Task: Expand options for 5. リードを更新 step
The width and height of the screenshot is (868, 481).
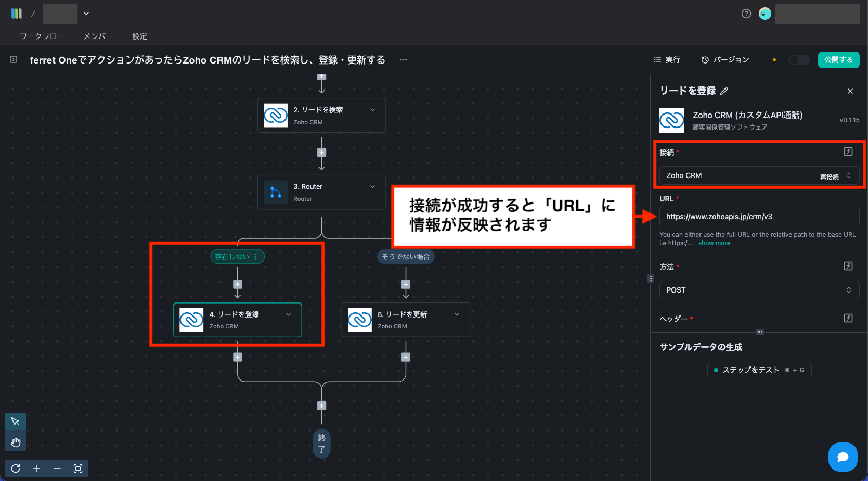Action: pos(457,314)
